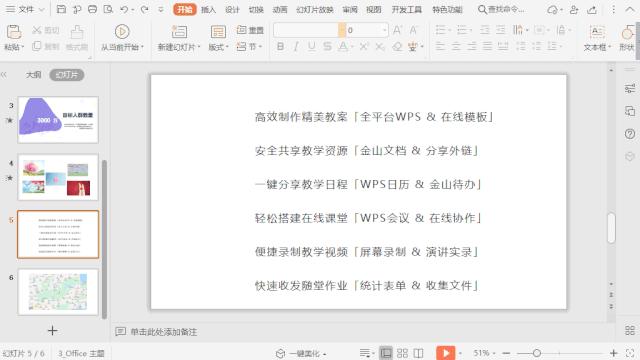The width and height of the screenshot is (640, 360).
Task: Toggle Italic formatting
Action: coord(296,47)
